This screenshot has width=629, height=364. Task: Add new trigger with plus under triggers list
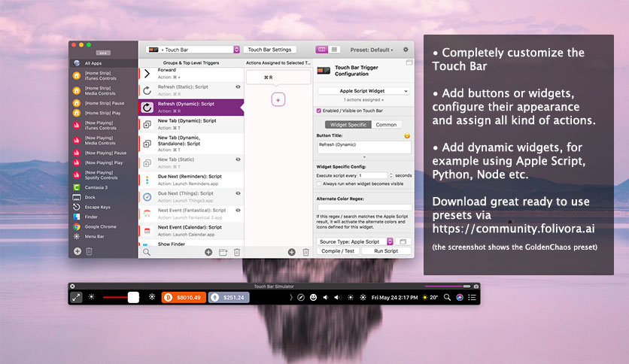coord(208,252)
